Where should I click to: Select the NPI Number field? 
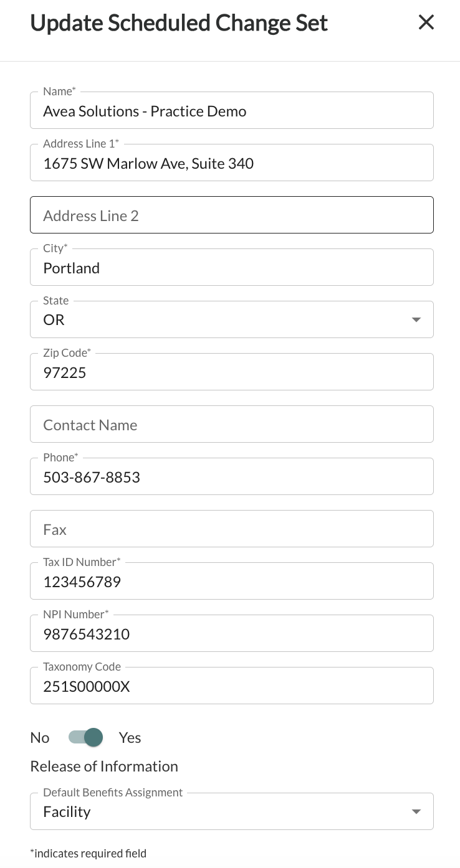click(232, 634)
